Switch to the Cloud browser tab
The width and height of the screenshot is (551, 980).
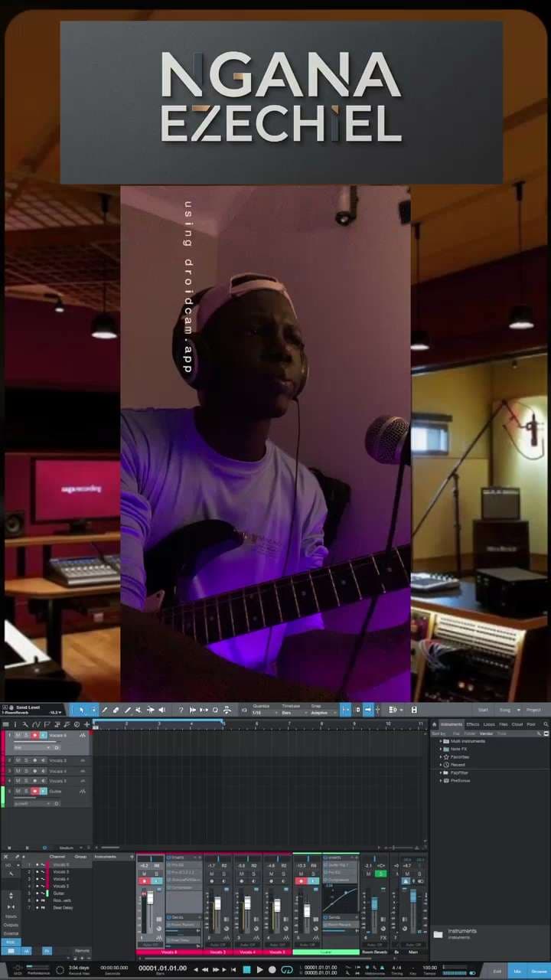[517, 724]
